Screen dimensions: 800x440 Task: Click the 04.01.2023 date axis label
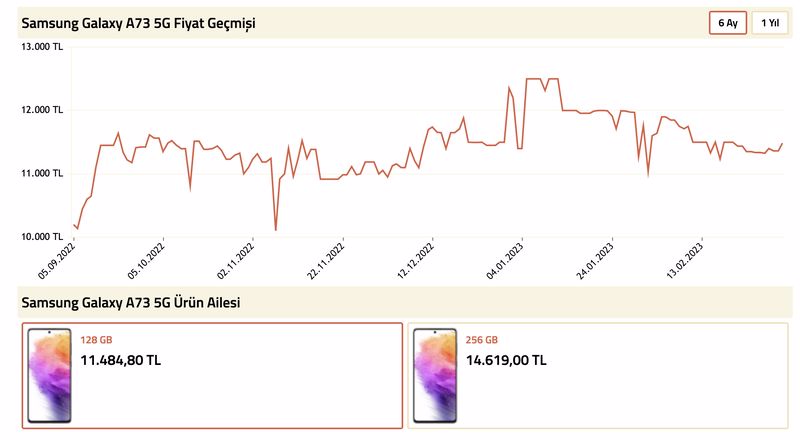[505, 260]
